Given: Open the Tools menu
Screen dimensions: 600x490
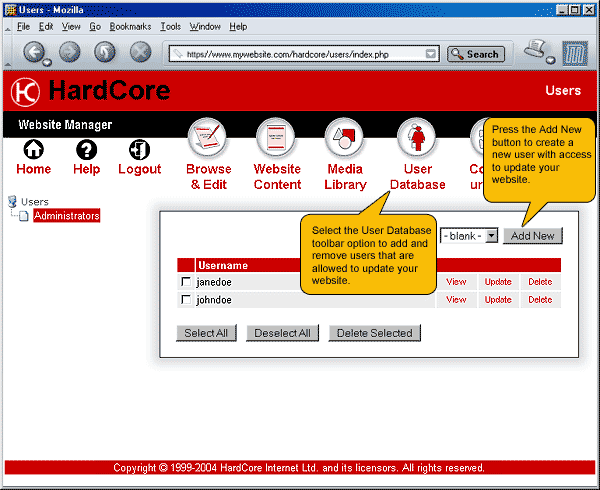Looking at the screenshot, I should (x=170, y=26).
